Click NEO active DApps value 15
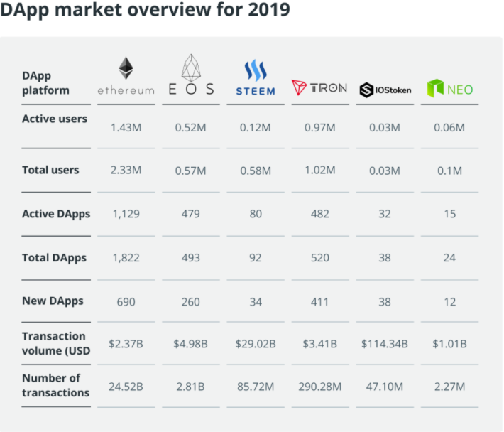The image size is (504, 432). [449, 214]
